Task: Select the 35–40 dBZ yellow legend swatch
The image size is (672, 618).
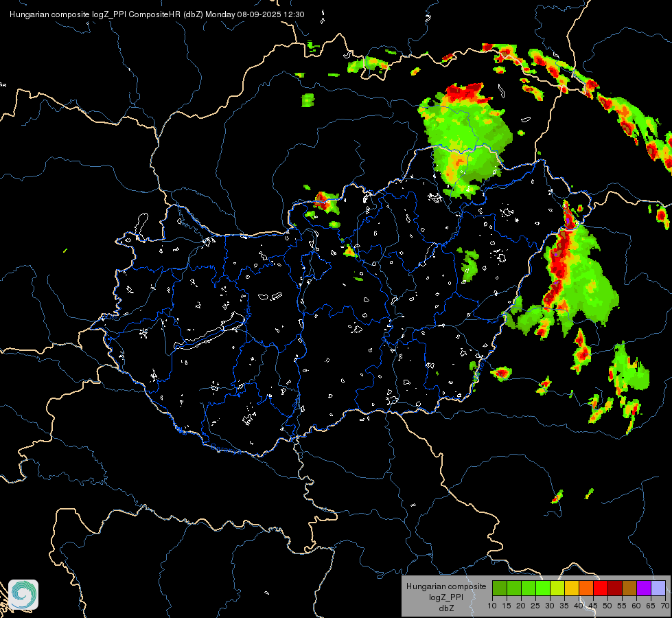Action: tap(572, 588)
